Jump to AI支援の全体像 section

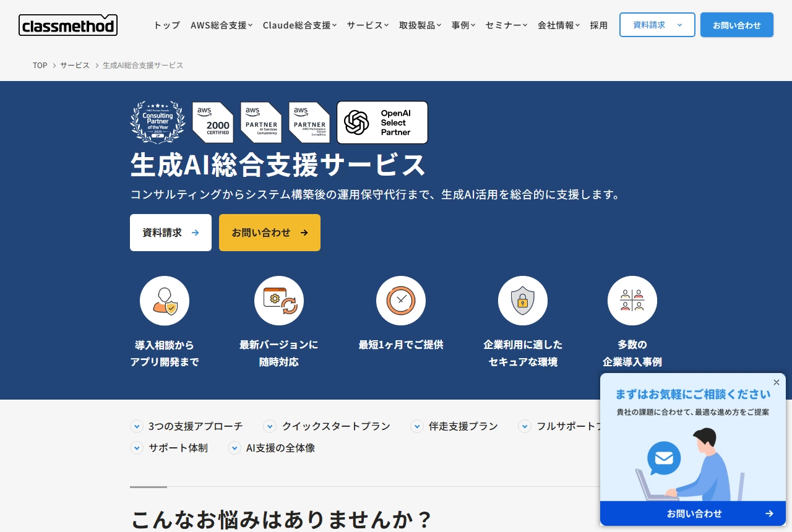pyautogui.click(x=272, y=448)
